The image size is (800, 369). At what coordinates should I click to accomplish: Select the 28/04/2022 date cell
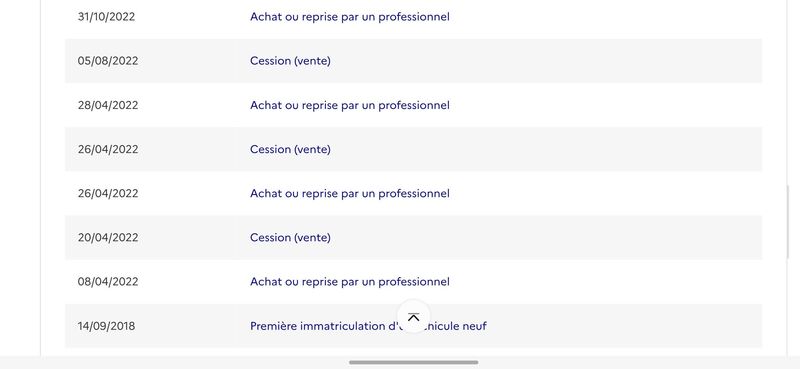108,105
